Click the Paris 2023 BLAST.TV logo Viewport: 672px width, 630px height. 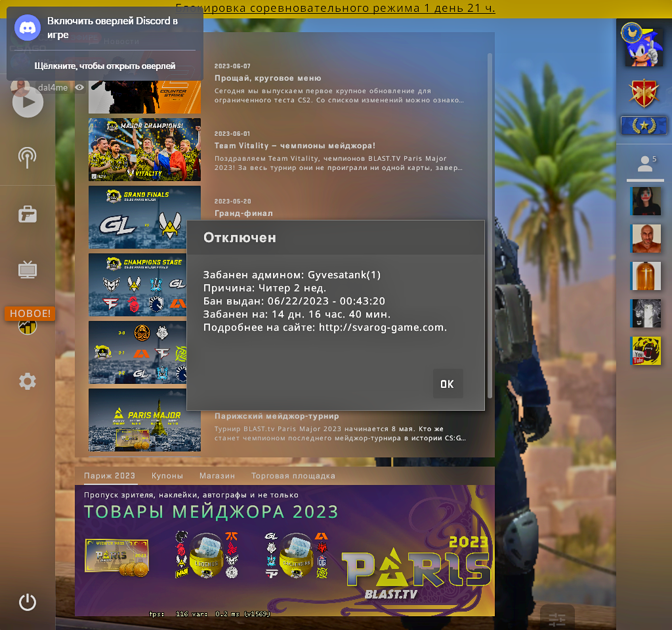[x=415, y=568]
